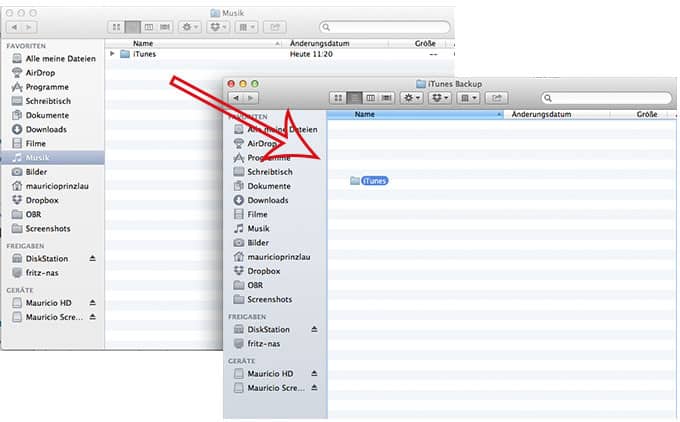Eject Mauricio HD in iTunes Backup sidebar
The image size is (680, 422).
tap(314, 373)
